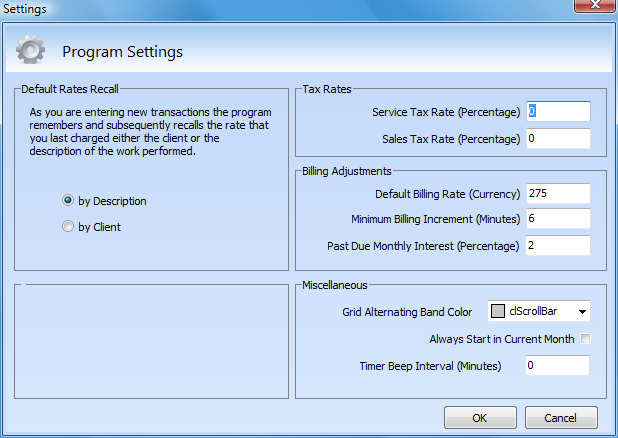Screen dimensions: 618x438
Task: Click the Timer Beep Interval input box
Action: point(557,366)
